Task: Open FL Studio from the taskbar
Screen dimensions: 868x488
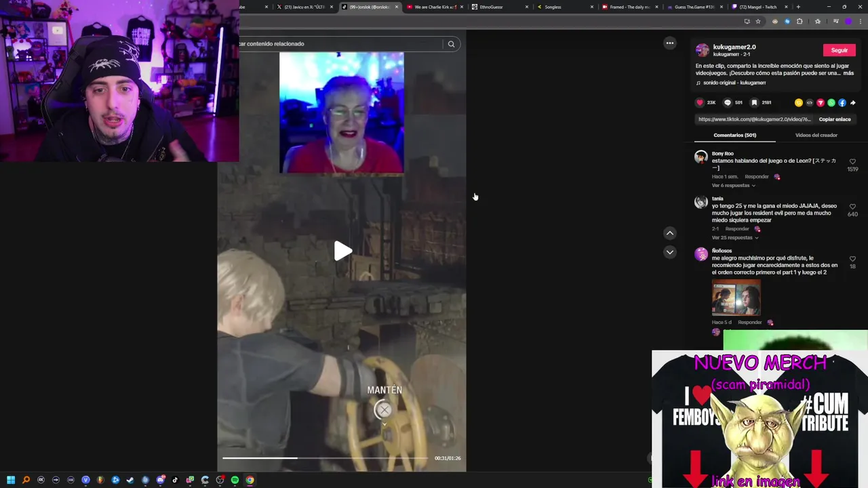Action: tap(100, 480)
